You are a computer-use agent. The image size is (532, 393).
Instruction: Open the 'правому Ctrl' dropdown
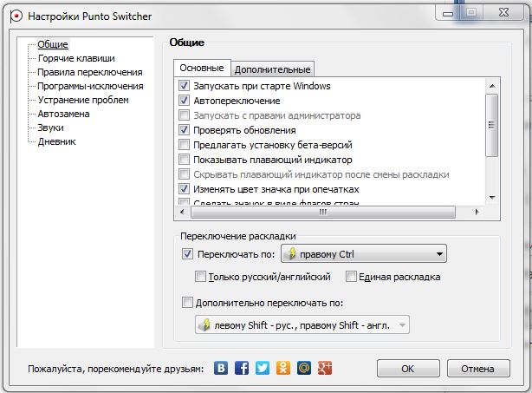[x=364, y=253]
